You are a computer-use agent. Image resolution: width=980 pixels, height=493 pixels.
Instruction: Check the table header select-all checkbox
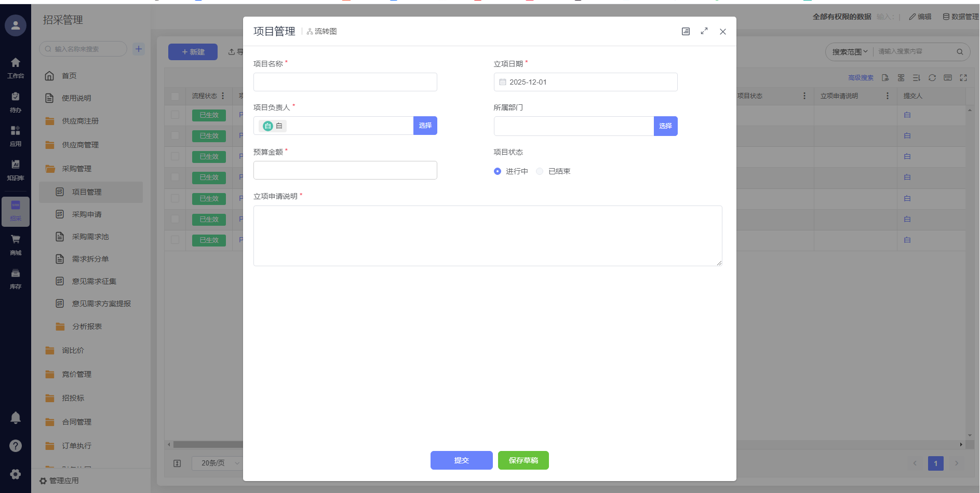tap(175, 96)
